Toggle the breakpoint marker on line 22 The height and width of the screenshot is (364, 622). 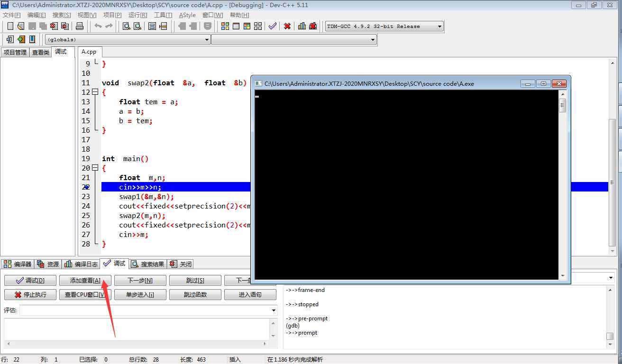[87, 187]
